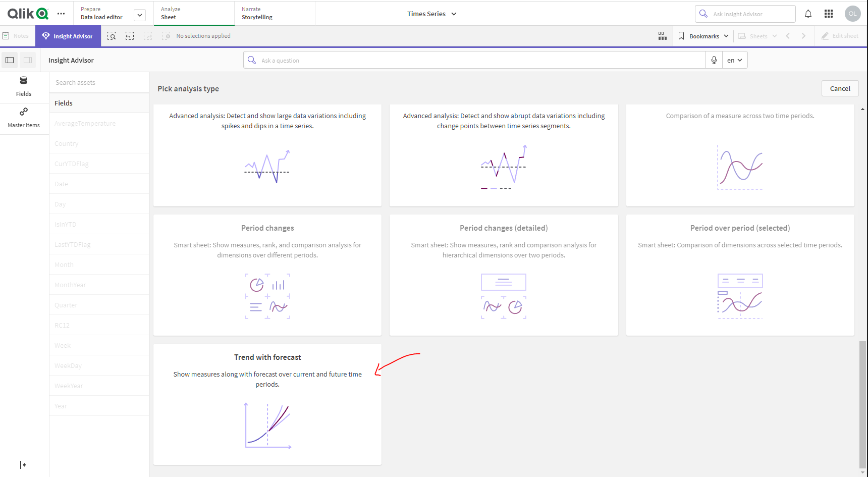Cancel the analysis type selection
This screenshot has width=868, height=477.
click(840, 88)
